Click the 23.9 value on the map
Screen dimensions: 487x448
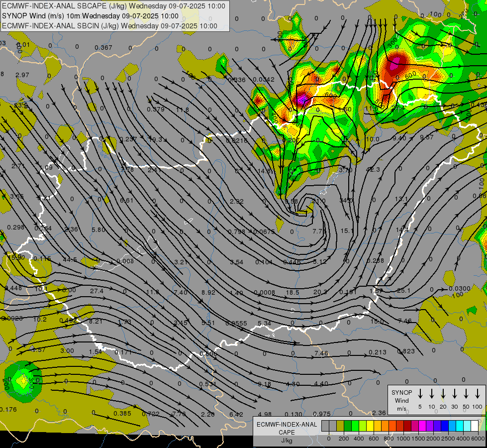click(x=20, y=106)
